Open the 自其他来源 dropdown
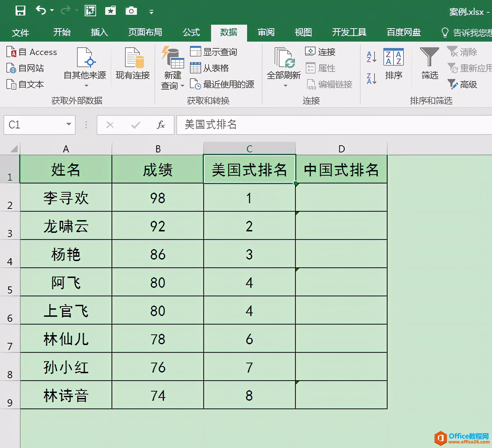 (x=85, y=68)
